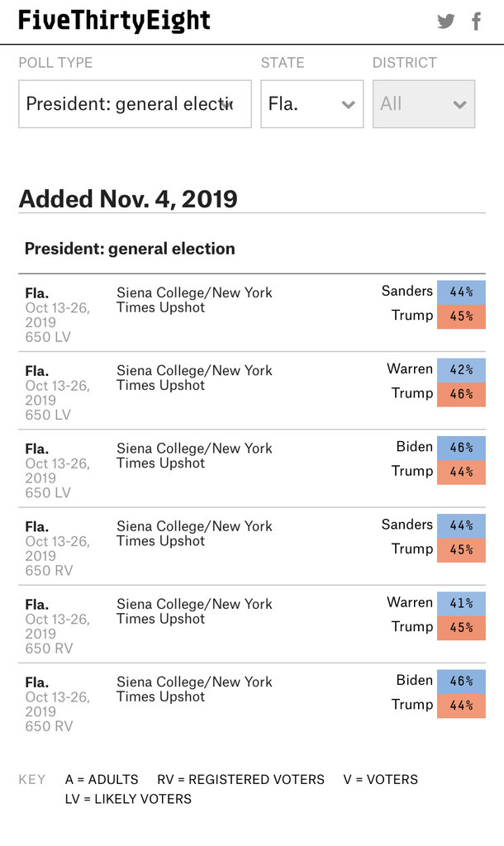The height and width of the screenshot is (846, 504).
Task: Go to FiveThirtyEight home logo
Action: 114,21
